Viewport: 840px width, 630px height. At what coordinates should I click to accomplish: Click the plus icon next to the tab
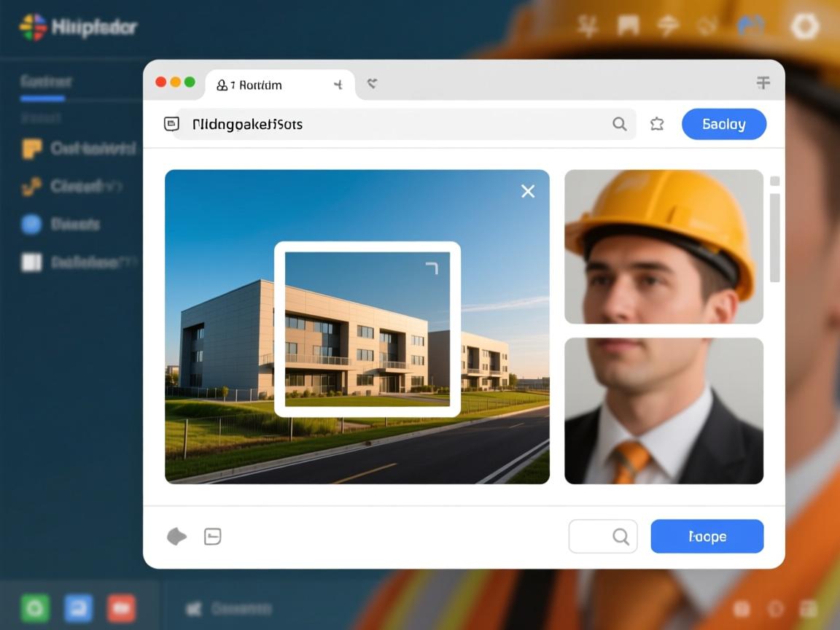(338, 85)
